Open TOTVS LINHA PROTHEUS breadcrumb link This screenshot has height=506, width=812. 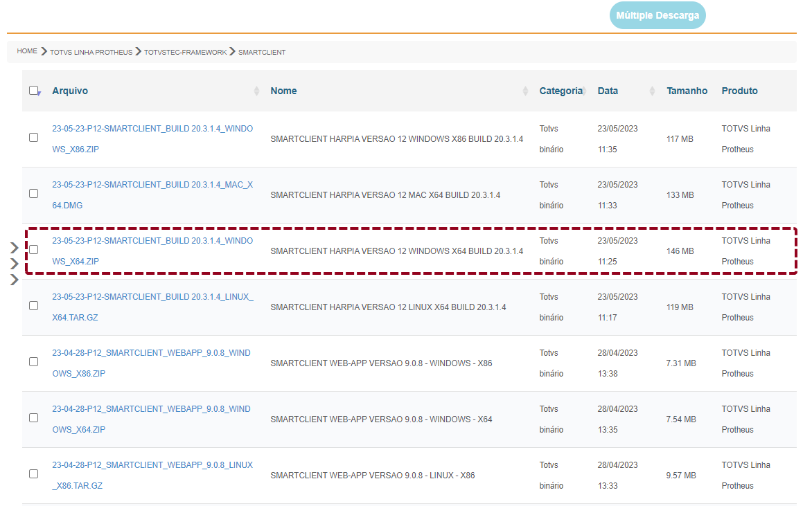[x=91, y=52]
